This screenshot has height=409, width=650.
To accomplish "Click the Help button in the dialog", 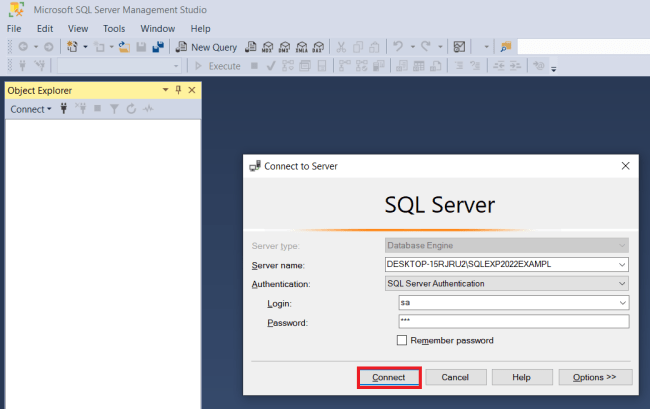I will point(522,378).
